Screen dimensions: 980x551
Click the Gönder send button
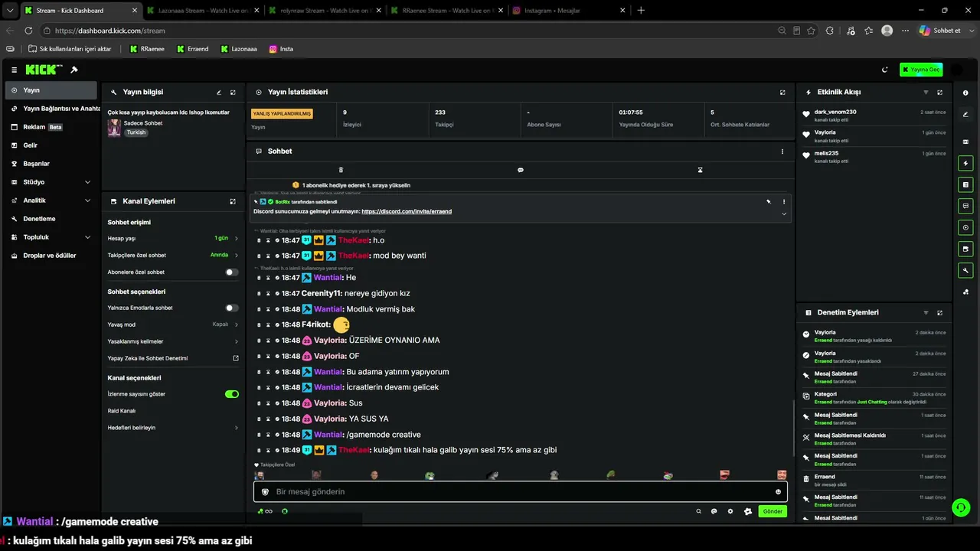click(773, 511)
